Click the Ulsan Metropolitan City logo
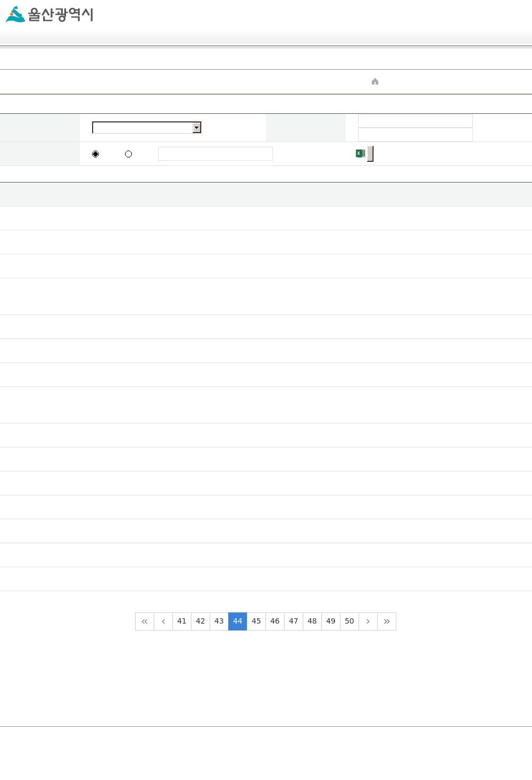Image resolution: width=532 pixels, height=780 pixels. (49, 14)
